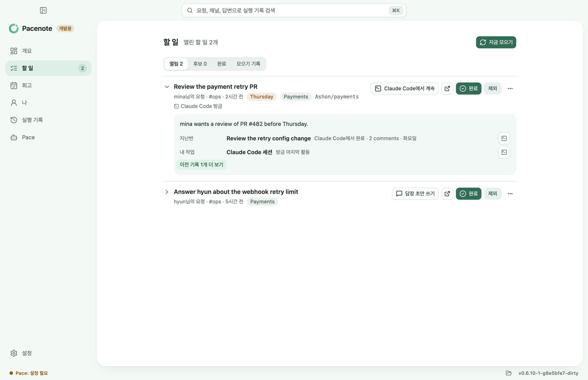Screen dimensions: 588x380
Task: Open webhook retry item's external link icon
Action: pos(447,194)
